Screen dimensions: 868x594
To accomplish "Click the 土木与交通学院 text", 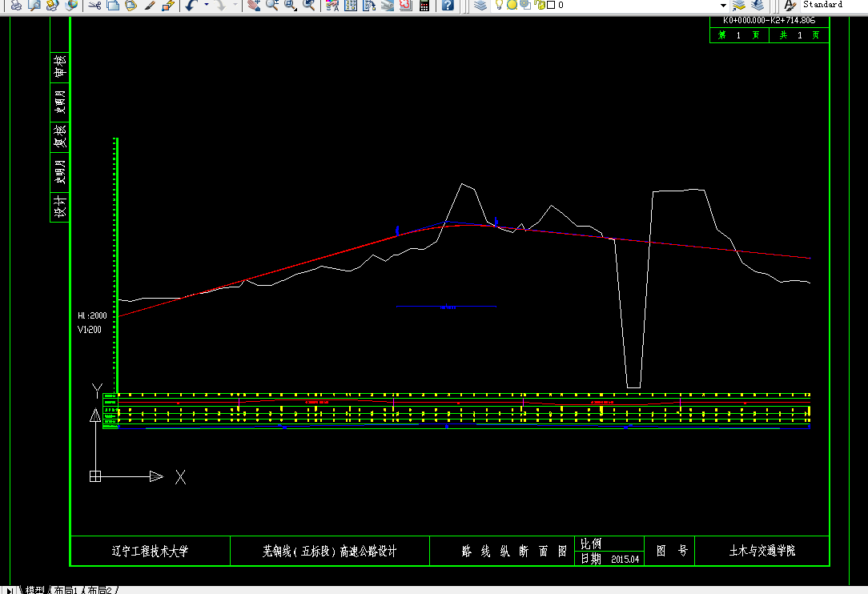I will coord(762,551).
